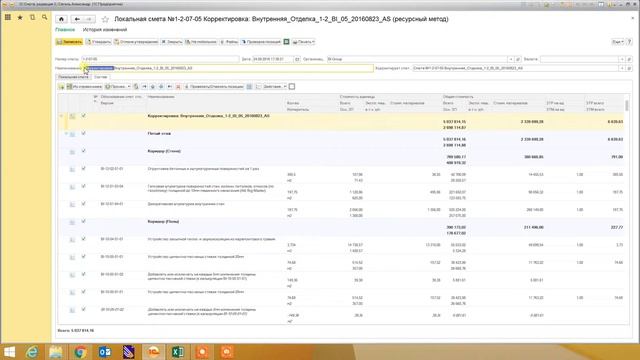Toggle checkbox for Декоративная штукатурка row
Viewport: 640px width, 360px height.
click(x=83, y=204)
